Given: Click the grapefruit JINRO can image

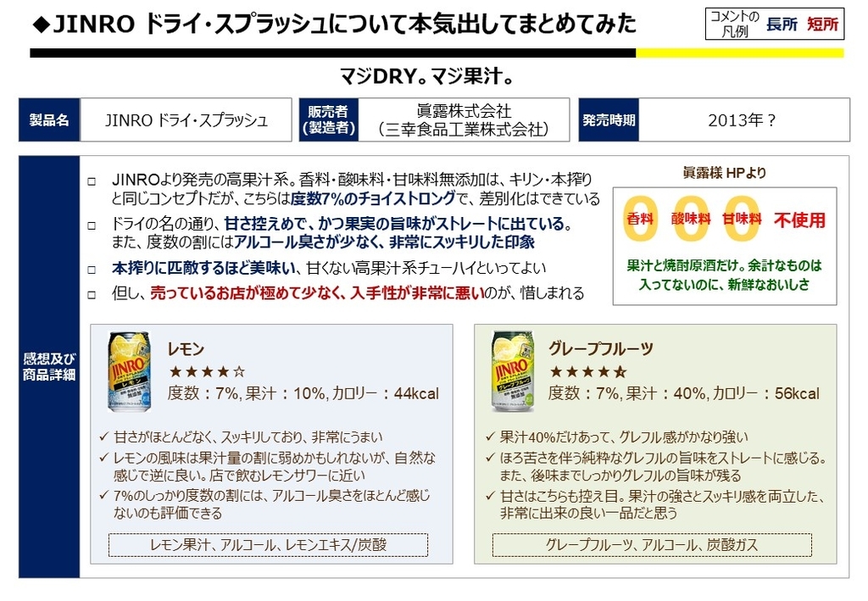Looking at the screenshot, I should 513,370.
